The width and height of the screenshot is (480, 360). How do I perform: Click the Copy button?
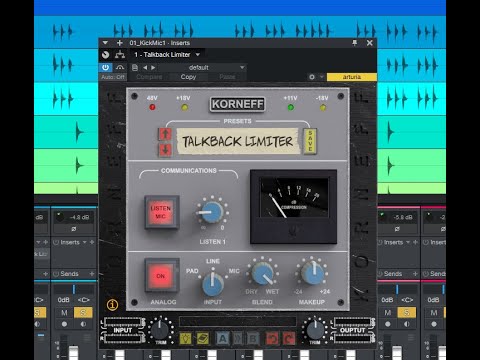pyautogui.click(x=188, y=77)
